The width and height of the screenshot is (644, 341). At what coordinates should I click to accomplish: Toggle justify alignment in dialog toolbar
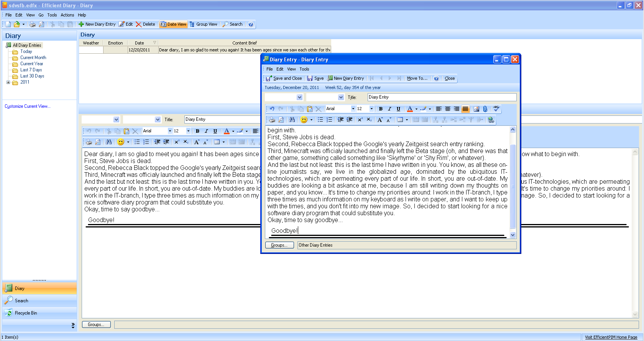pyautogui.click(x=465, y=109)
